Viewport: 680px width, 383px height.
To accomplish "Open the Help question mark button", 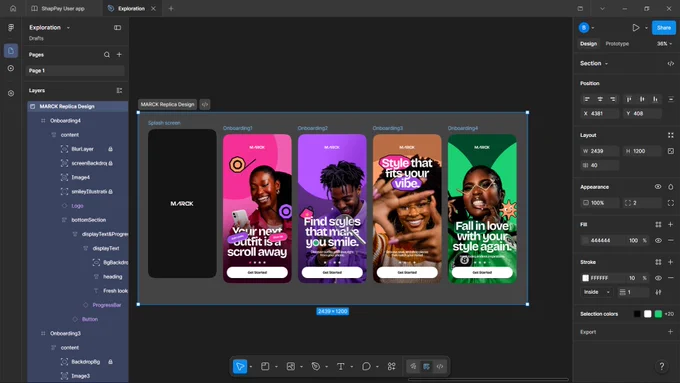I will pos(661,366).
